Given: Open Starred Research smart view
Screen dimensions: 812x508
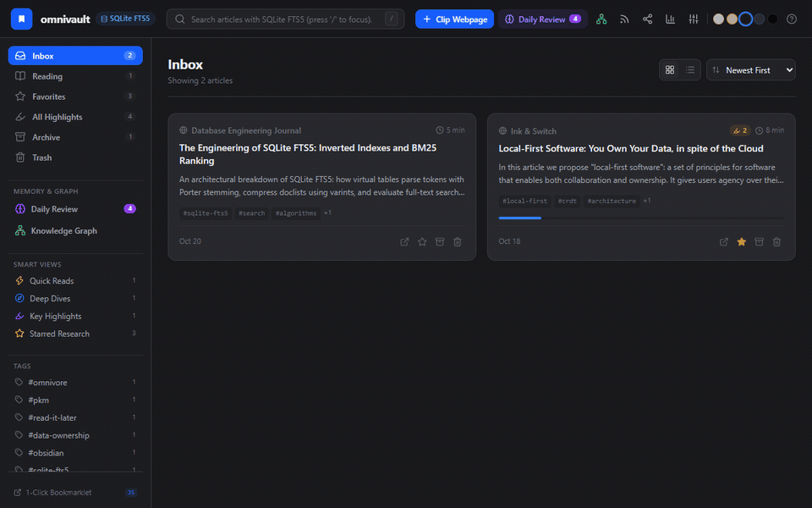Looking at the screenshot, I should click(75, 334).
